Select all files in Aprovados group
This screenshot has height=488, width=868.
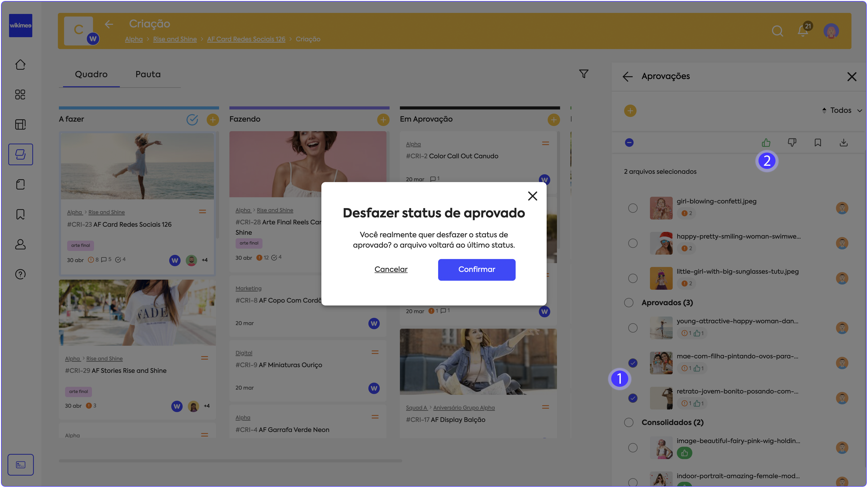[629, 302]
